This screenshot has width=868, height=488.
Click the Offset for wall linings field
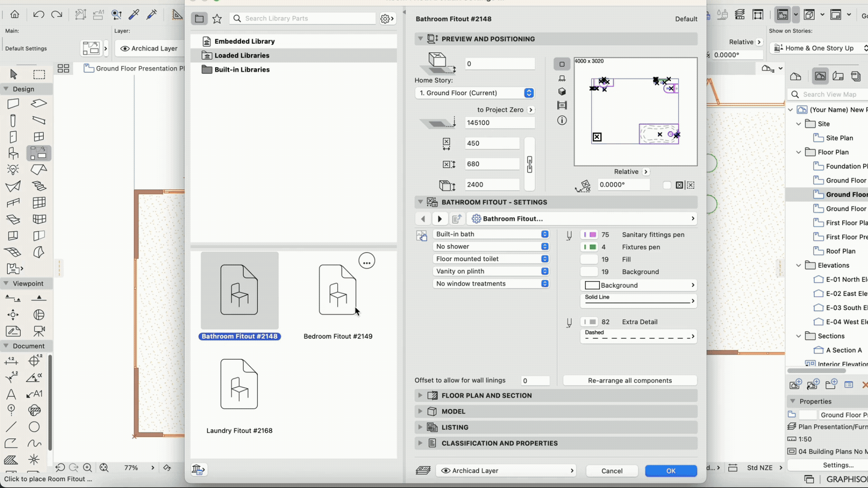pyautogui.click(x=535, y=380)
